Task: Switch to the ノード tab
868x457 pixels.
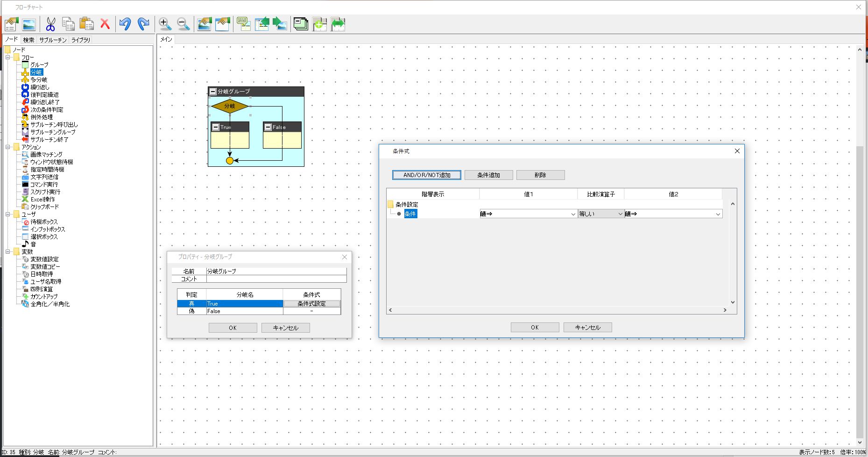Action: (11, 40)
